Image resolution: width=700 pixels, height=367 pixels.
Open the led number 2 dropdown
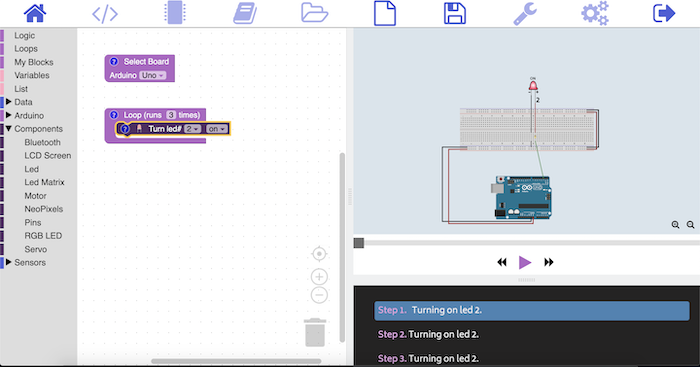[193, 129]
